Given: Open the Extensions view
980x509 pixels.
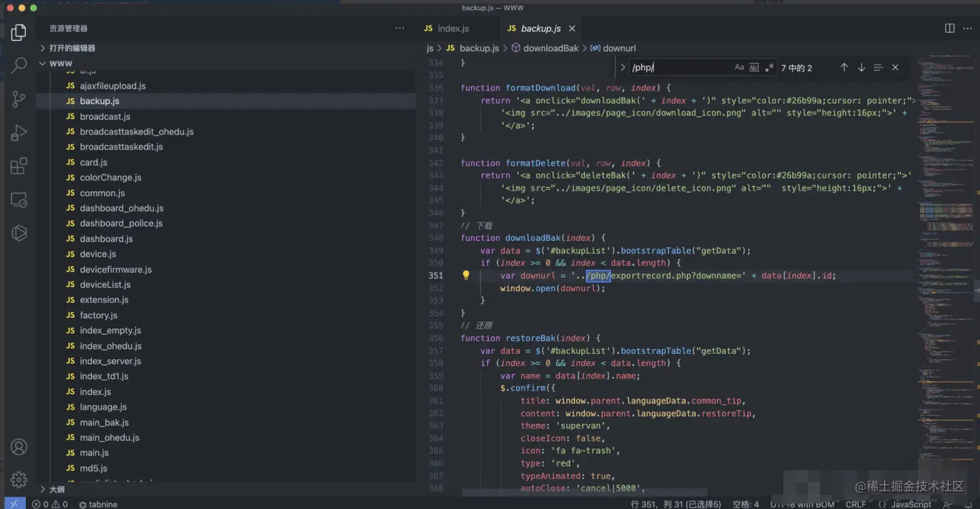Looking at the screenshot, I should coord(19,166).
